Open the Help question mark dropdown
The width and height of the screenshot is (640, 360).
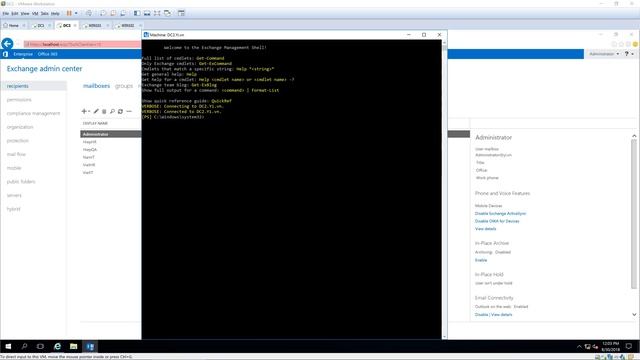(x=629, y=54)
